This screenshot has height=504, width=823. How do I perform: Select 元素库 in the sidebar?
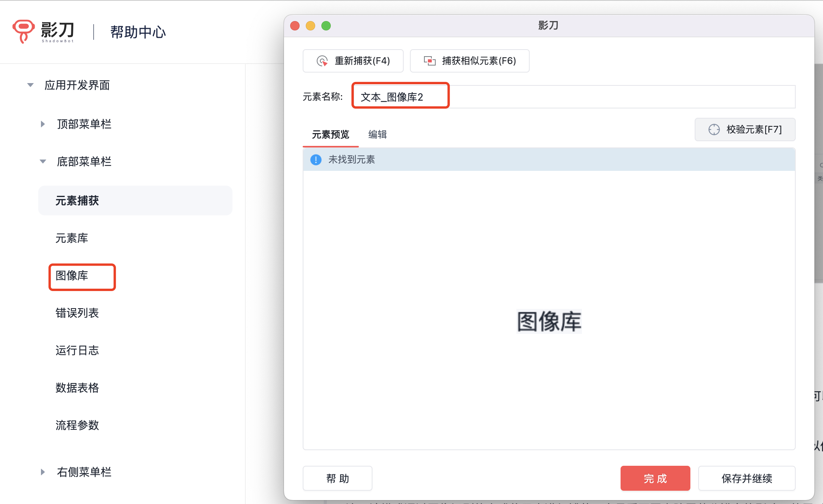point(72,238)
